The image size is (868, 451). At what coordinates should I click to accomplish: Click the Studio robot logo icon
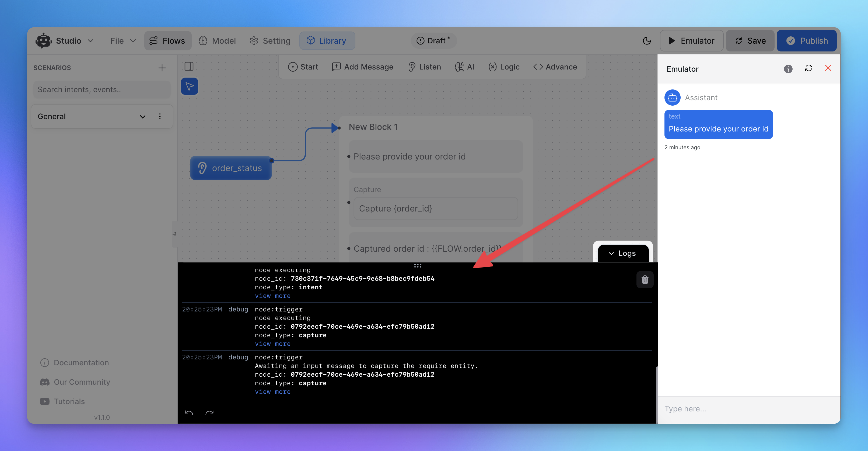(43, 41)
